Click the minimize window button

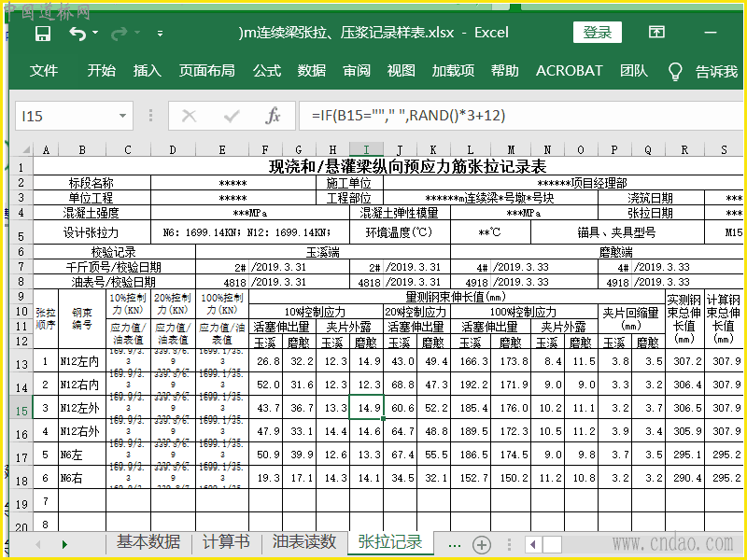click(x=711, y=33)
